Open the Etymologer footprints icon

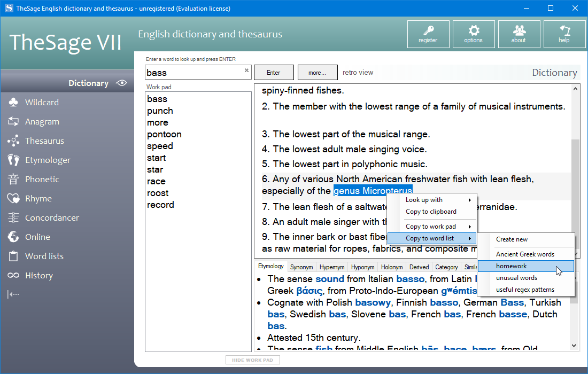click(13, 160)
